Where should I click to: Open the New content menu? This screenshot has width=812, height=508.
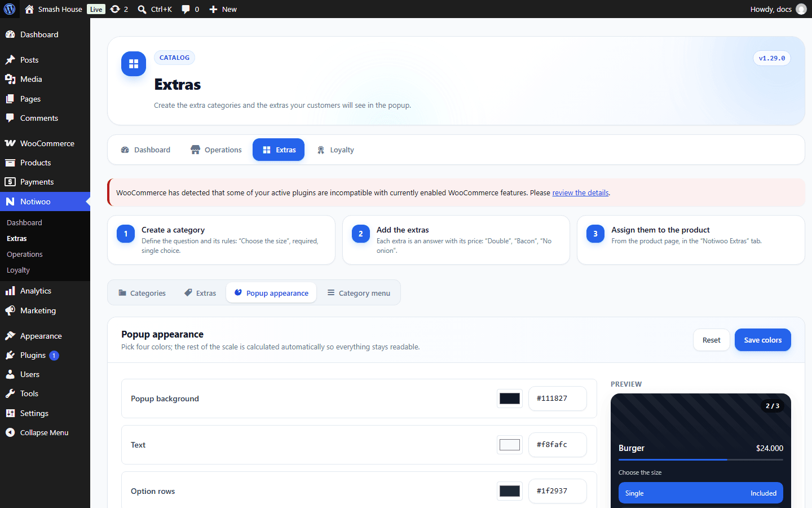coord(223,9)
